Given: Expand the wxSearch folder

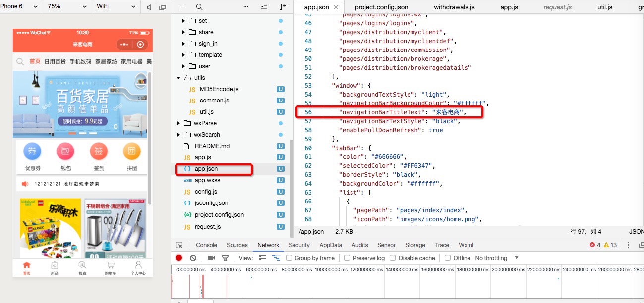Looking at the screenshot, I should (x=178, y=135).
